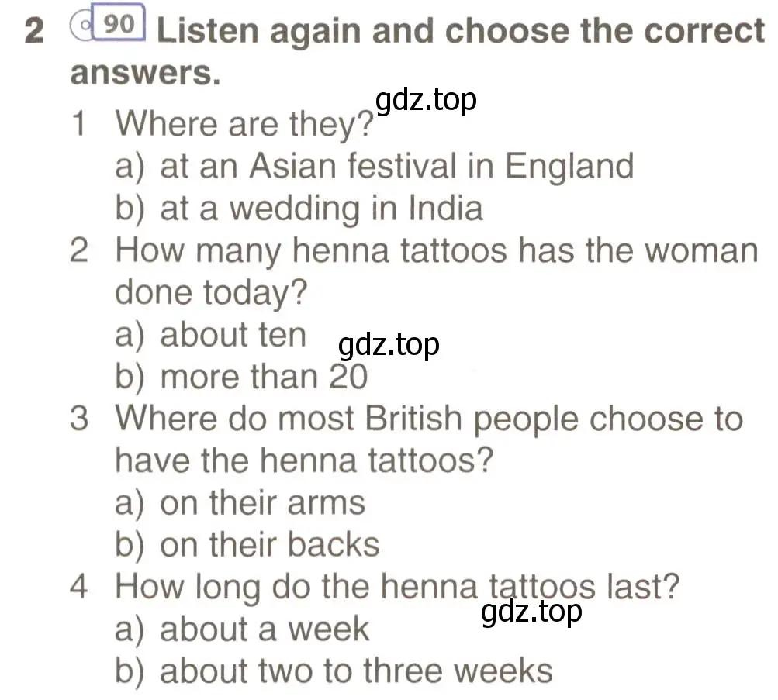Open the middle gdz.top watermark link

389,346
